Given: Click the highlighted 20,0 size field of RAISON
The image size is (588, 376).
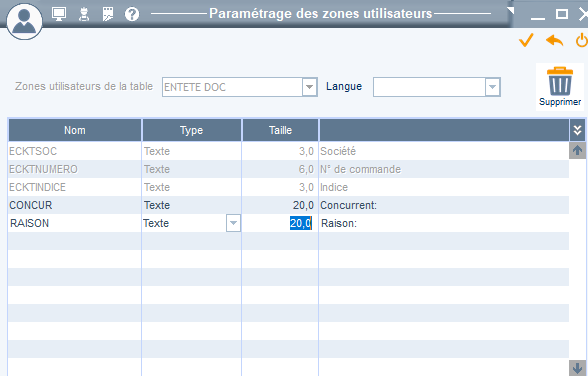Looking at the screenshot, I should [x=280, y=223].
